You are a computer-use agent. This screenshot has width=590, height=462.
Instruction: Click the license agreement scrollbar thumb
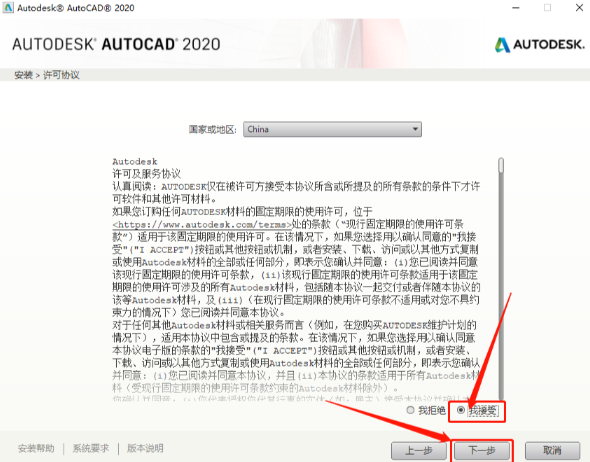coord(501,166)
